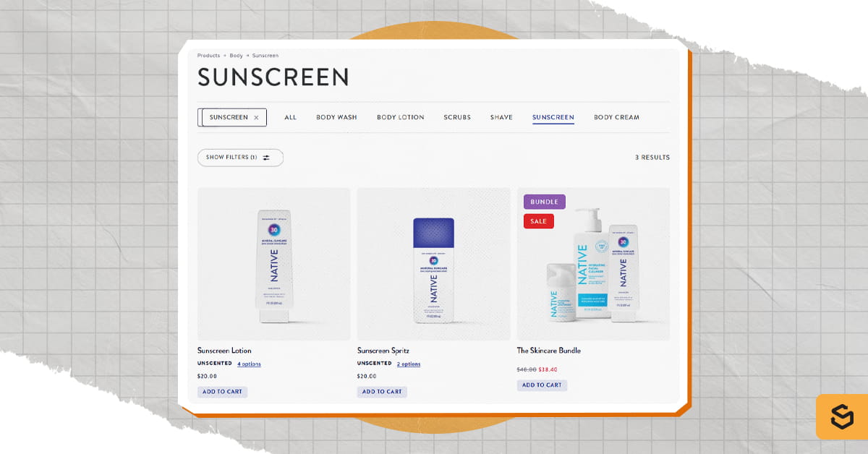Add The Skincare Bundle to cart
This screenshot has width=868, height=454.
(x=542, y=385)
